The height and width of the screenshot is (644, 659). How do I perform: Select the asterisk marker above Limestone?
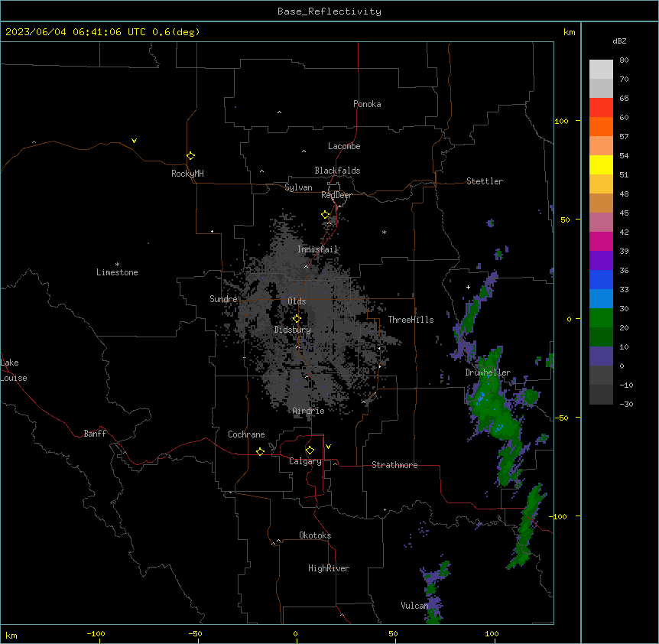(117, 265)
